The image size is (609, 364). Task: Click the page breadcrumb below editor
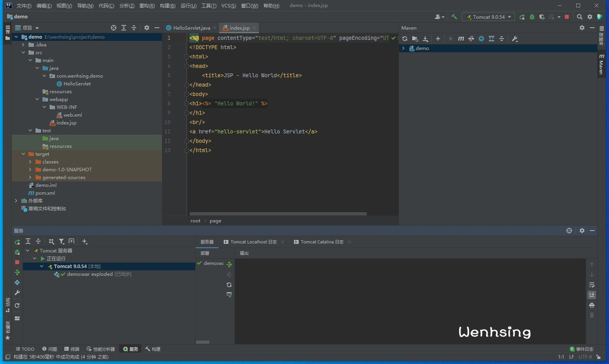tap(215, 221)
